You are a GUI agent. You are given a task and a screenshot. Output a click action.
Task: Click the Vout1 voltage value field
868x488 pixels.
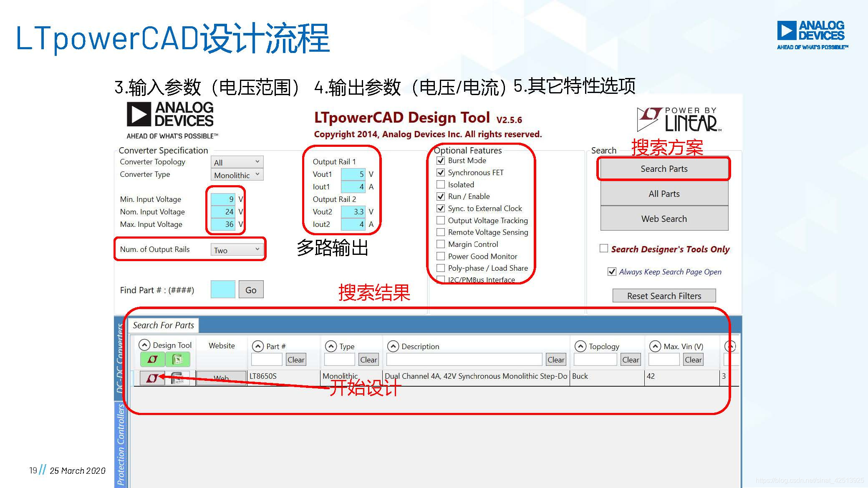[x=353, y=174]
